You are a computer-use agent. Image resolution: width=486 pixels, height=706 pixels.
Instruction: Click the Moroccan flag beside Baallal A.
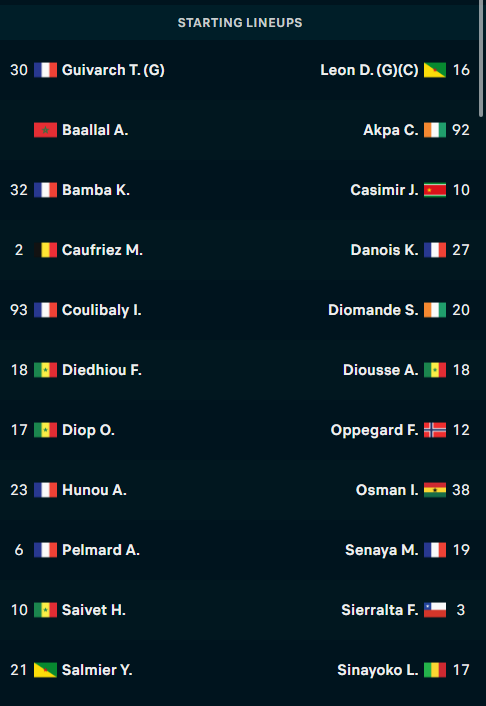pos(45,130)
